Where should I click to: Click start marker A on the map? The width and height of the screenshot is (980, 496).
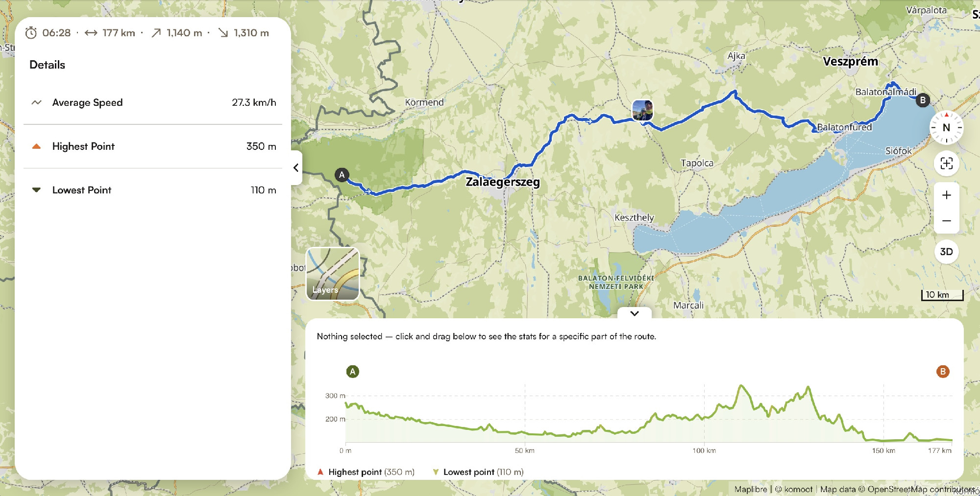click(342, 175)
